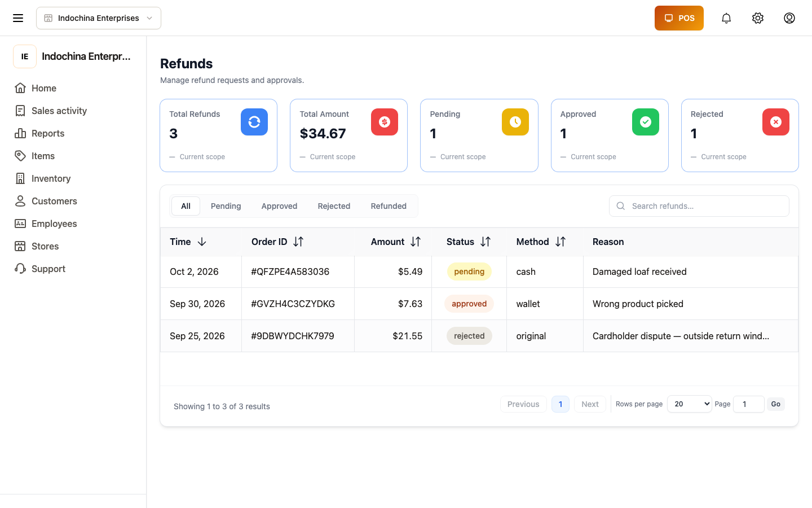This screenshot has width=812, height=508.
Task: Switch to the Rejected tab
Action: click(x=334, y=206)
